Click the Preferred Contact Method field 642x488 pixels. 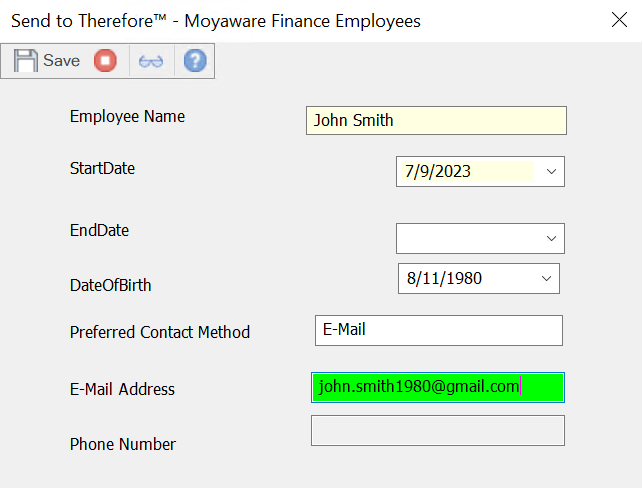coord(439,330)
